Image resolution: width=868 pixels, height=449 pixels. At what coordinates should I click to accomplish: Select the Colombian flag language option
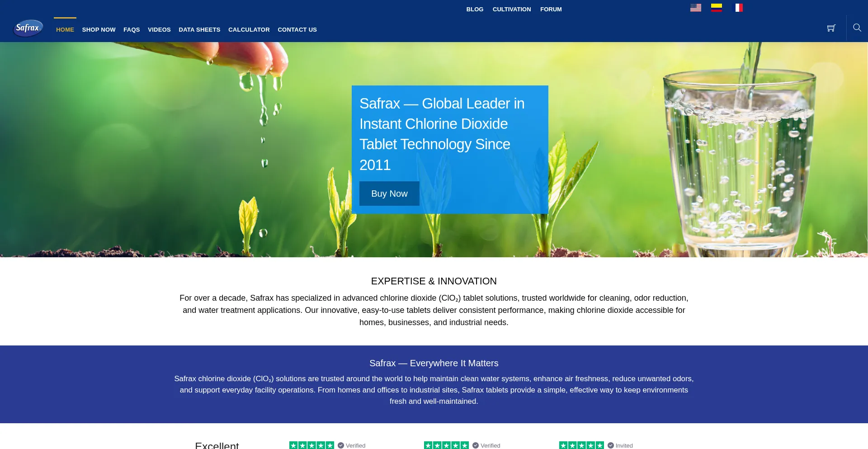[x=716, y=8]
